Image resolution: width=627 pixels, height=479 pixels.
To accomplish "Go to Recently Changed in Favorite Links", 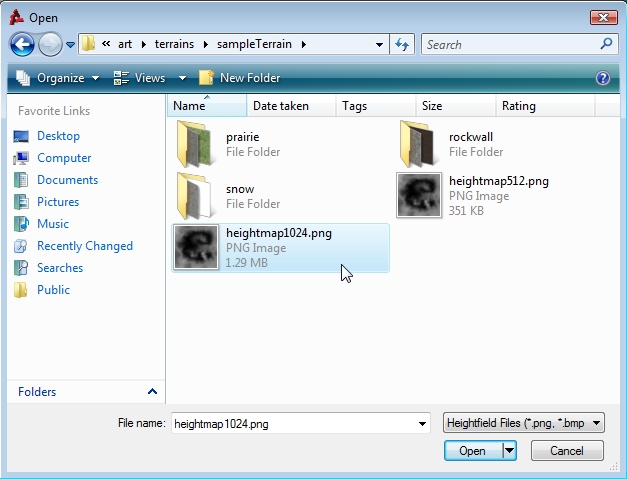I will pyautogui.click(x=84, y=246).
